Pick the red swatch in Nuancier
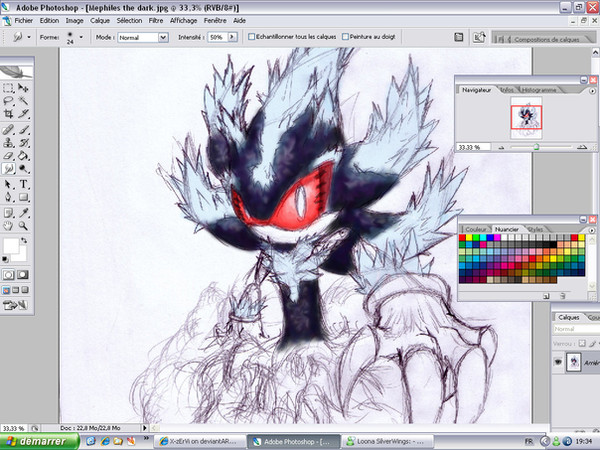Viewport: 600px width, 450px height. point(462,238)
